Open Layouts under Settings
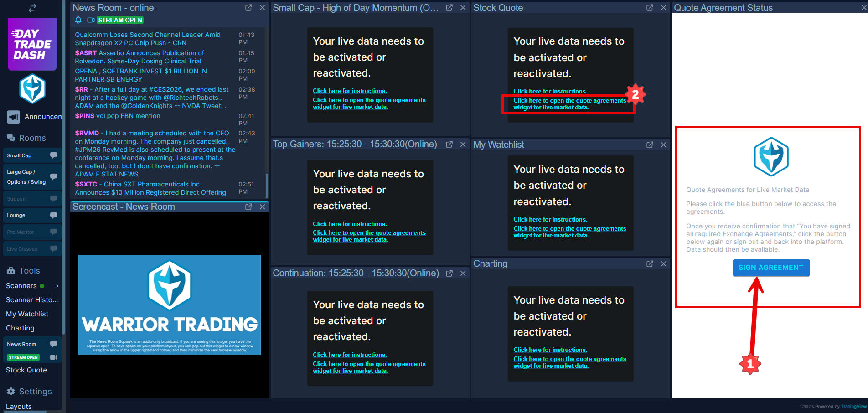Viewport: 868px width, 413px height. (19, 407)
